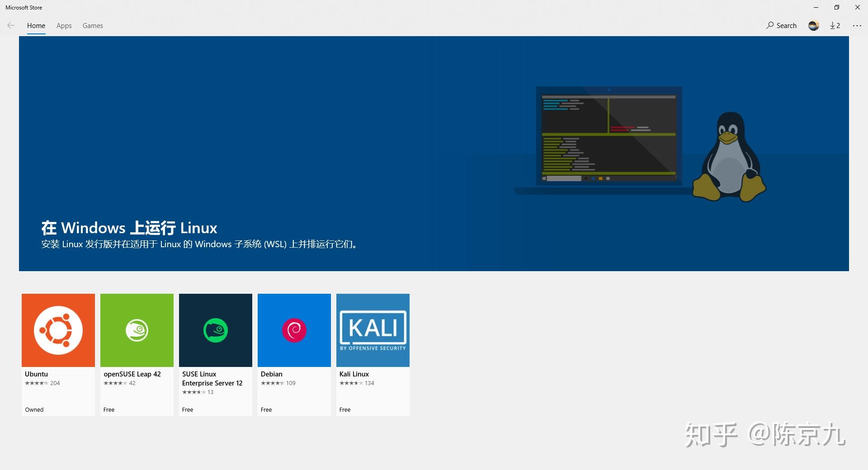This screenshot has height=470, width=868.
Task: Open Search in the store
Action: coord(781,26)
